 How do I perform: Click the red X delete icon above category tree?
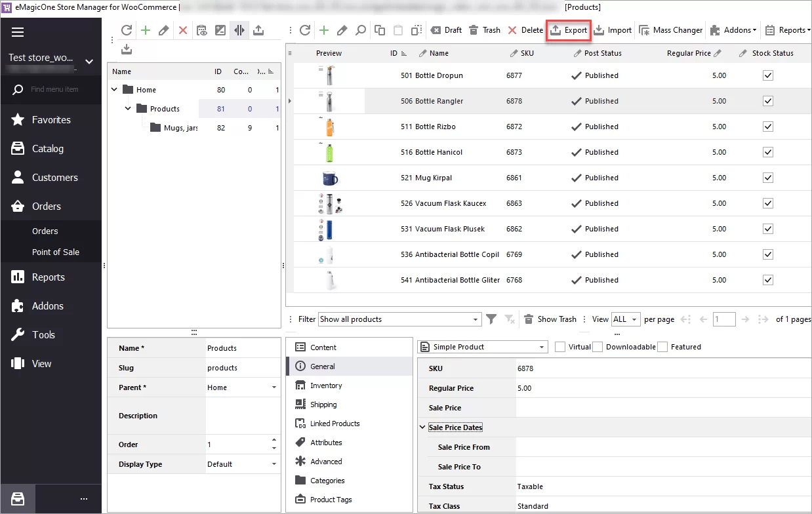pos(182,29)
